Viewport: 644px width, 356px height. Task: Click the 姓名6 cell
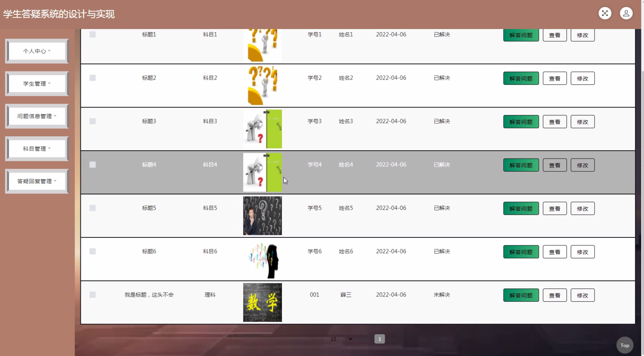[x=346, y=251]
